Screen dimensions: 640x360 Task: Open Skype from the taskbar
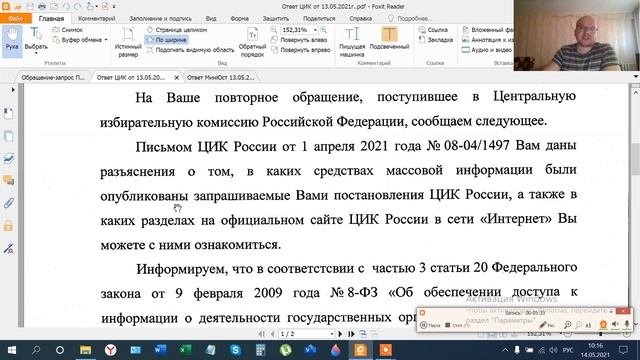click(x=235, y=350)
